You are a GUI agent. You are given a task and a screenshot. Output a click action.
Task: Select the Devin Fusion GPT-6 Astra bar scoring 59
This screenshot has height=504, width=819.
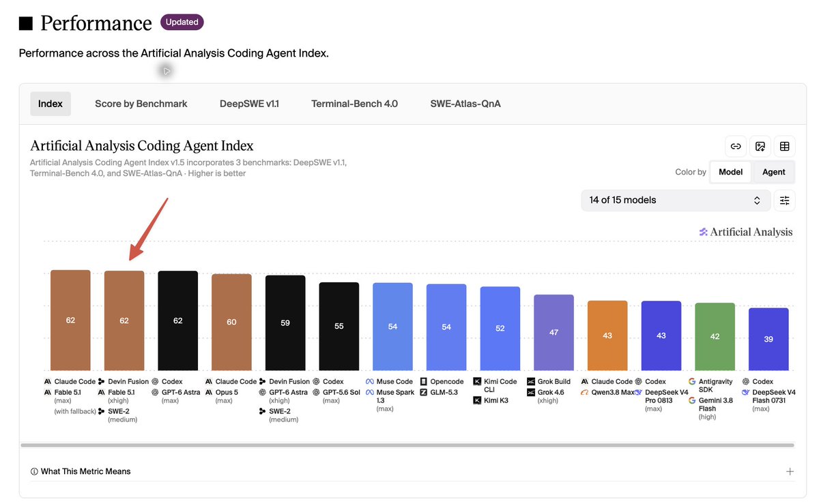pyautogui.click(x=285, y=323)
